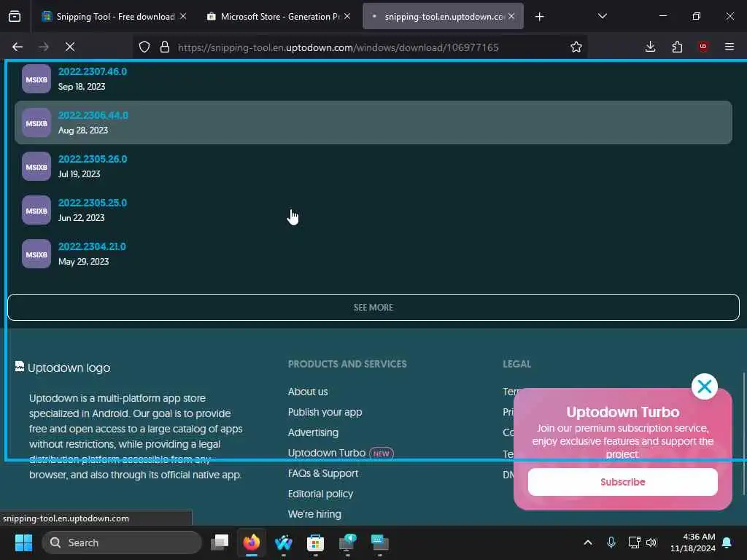Image resolution: width=747 pixels, height=560 pixels.
Task: Click the MSIXB icon for version 2022.2305.26.0
Action: 36,167
